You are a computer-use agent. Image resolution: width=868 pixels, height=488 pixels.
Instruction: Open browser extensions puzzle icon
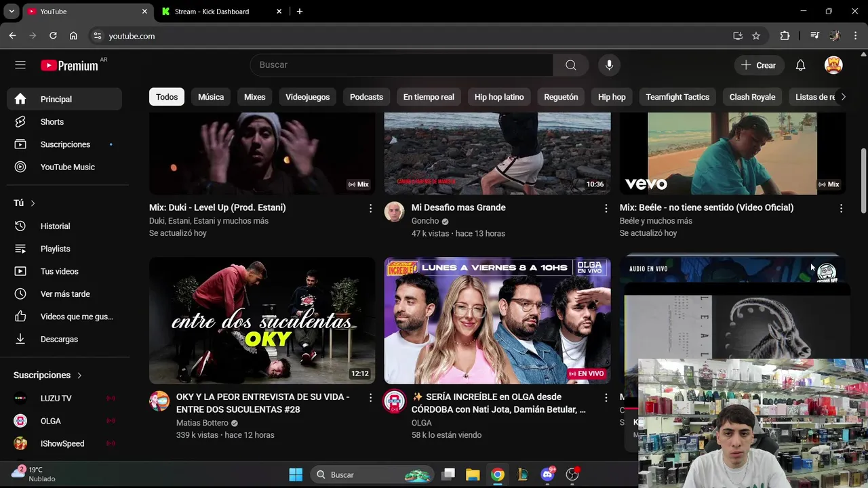(x=785, y=36)
